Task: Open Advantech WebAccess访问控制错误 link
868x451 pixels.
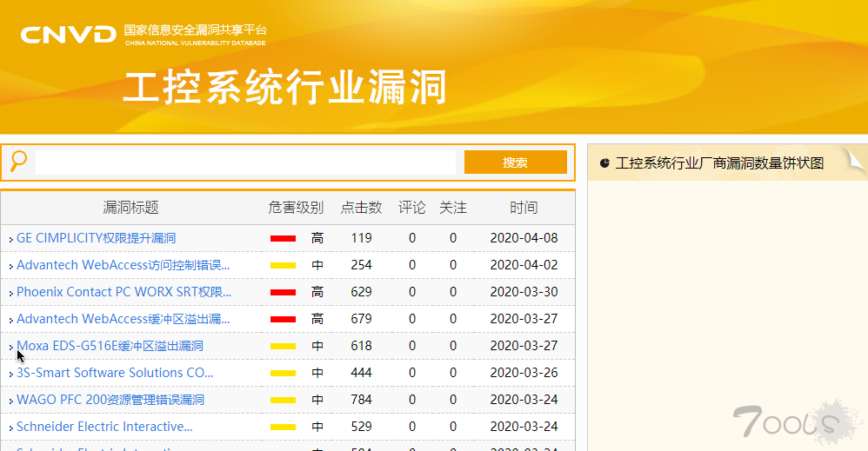Action: tap(124, 265)
